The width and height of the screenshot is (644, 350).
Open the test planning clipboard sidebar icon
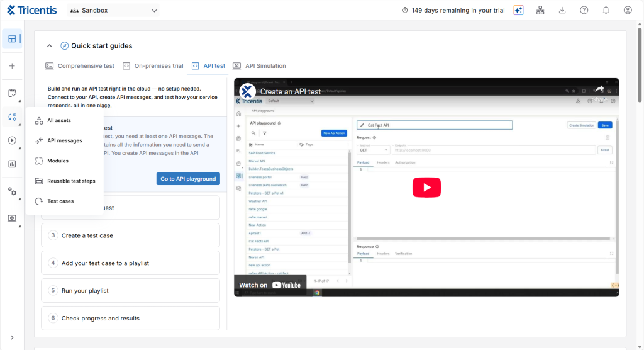coord(13,93)
